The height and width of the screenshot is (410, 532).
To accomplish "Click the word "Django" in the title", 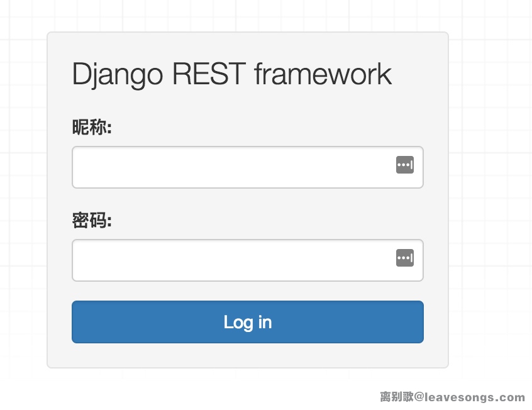I will [118, 75].
